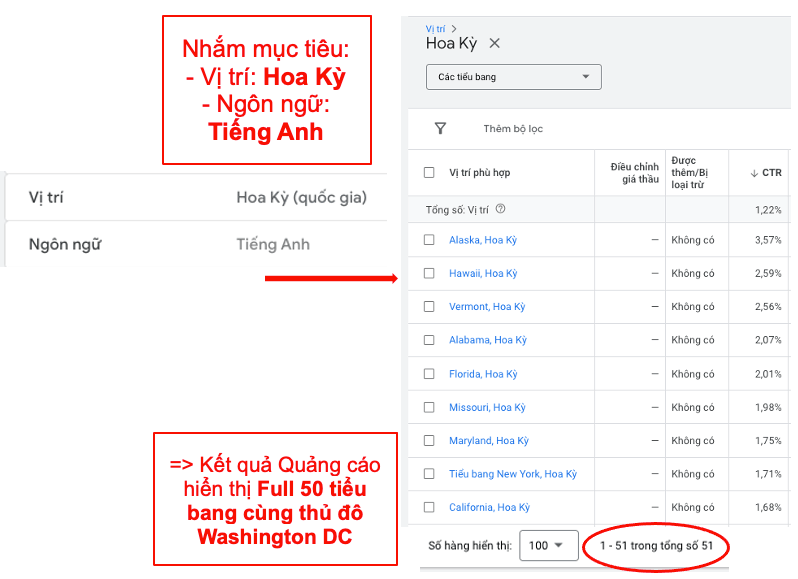The width and height of the screenshot is (798, 579).
Task: Check the Missouri, Hoa Kỳ row checkbox
Action: tap(429, 407)
